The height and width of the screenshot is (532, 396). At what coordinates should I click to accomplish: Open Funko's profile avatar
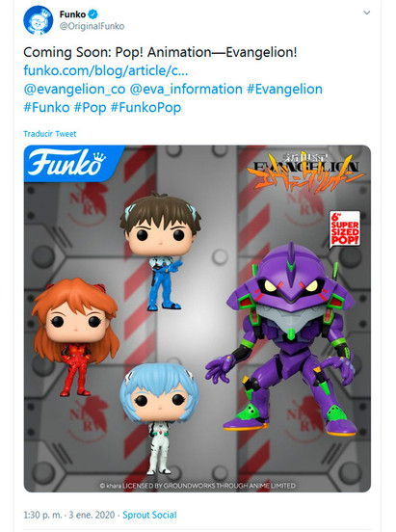pos(38,20)
